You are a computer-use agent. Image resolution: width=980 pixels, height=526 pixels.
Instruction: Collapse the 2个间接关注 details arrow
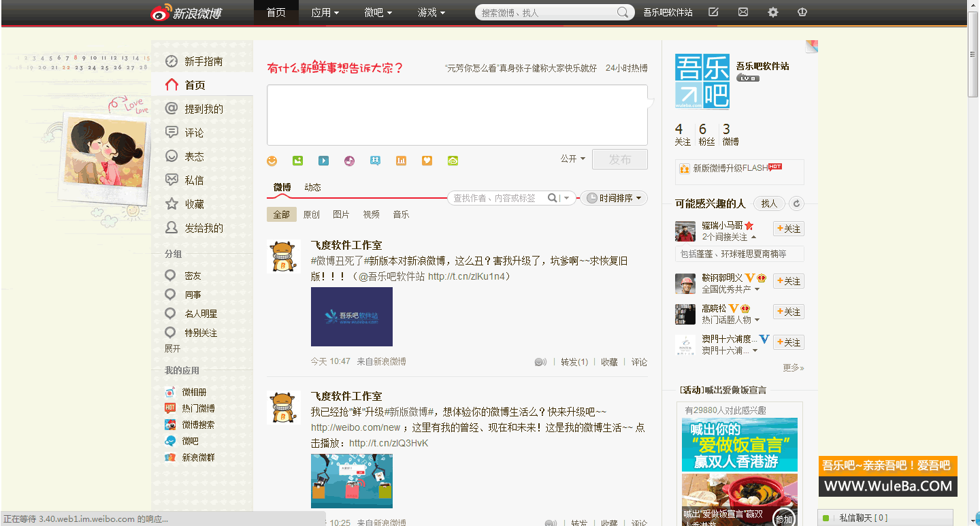pos(753,237)
